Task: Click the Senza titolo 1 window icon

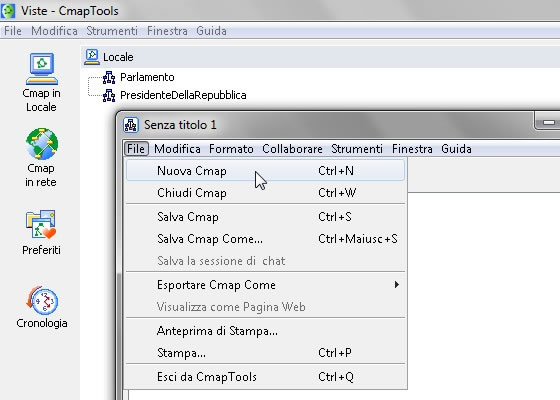Action: (x=131, y=125)
